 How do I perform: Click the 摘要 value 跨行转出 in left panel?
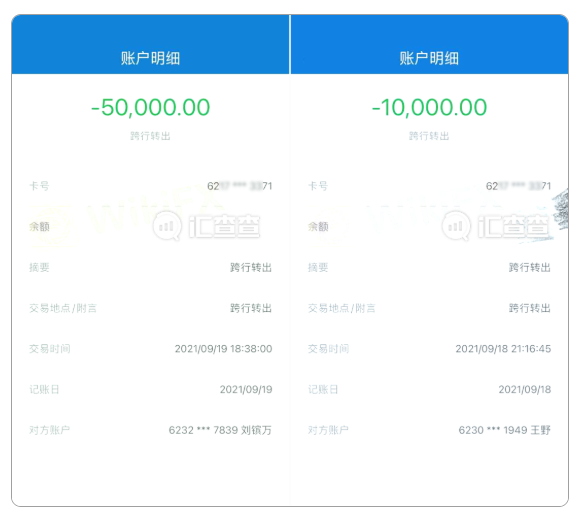251,267
